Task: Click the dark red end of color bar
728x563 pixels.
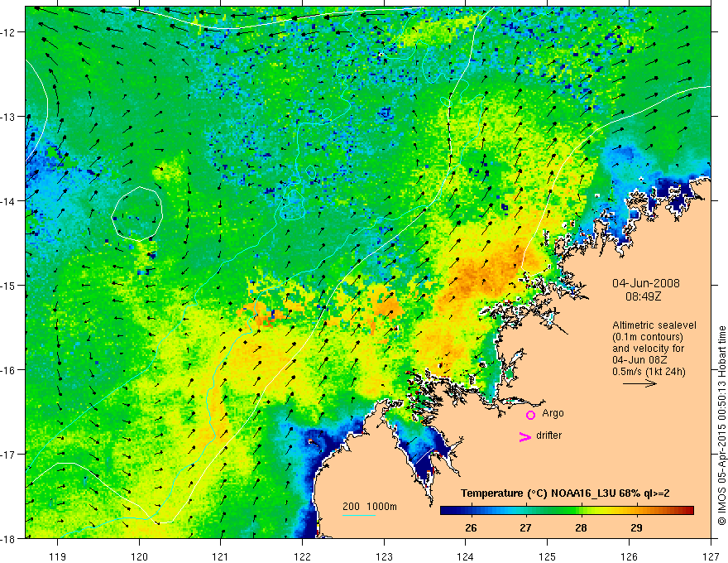Action: point(688,510)
